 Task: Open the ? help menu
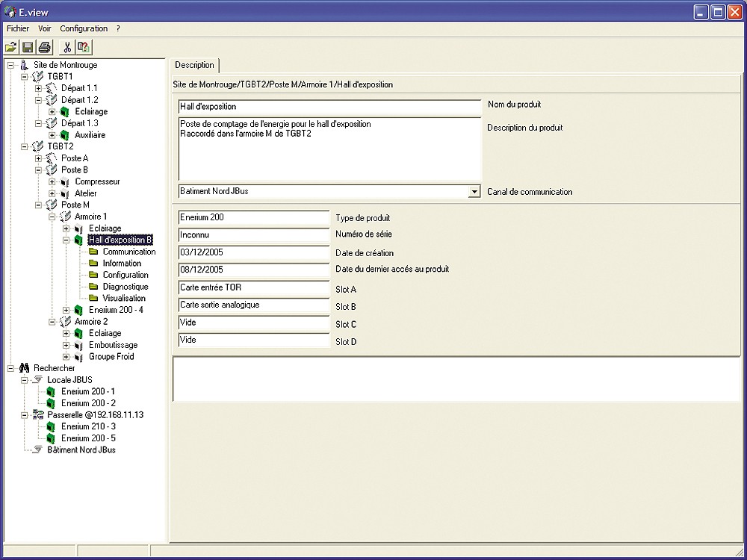pos(118,28)
